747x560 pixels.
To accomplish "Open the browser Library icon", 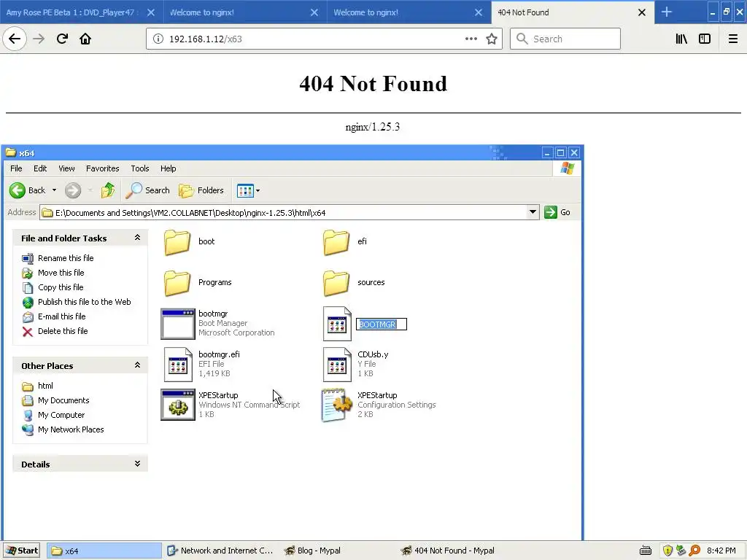I will tap(681, 39).
